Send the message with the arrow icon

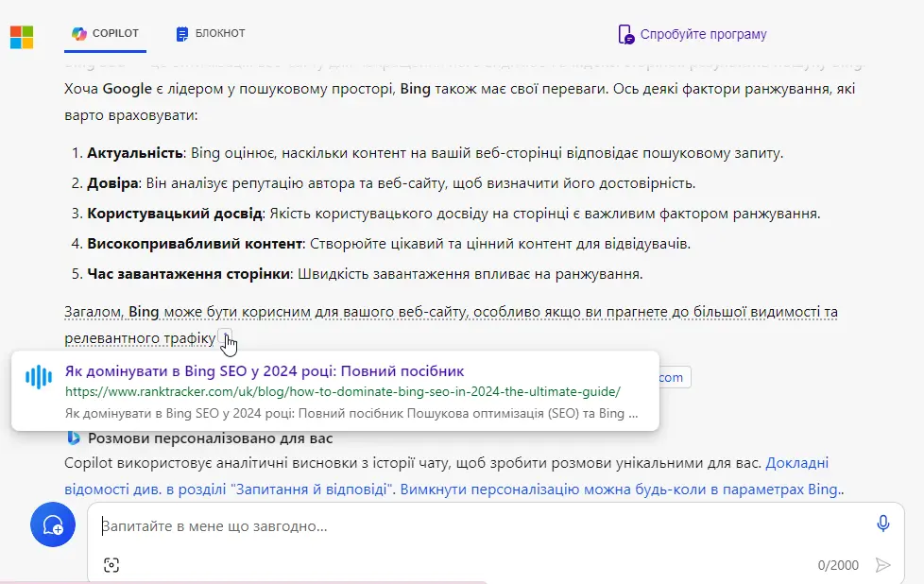coord(882,566)
